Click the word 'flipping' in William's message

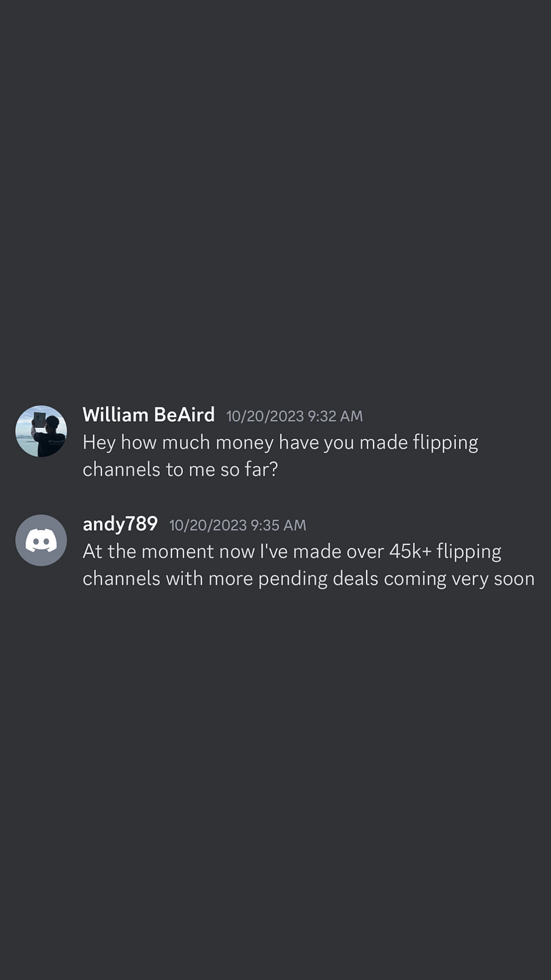click(x=446, y=443)
